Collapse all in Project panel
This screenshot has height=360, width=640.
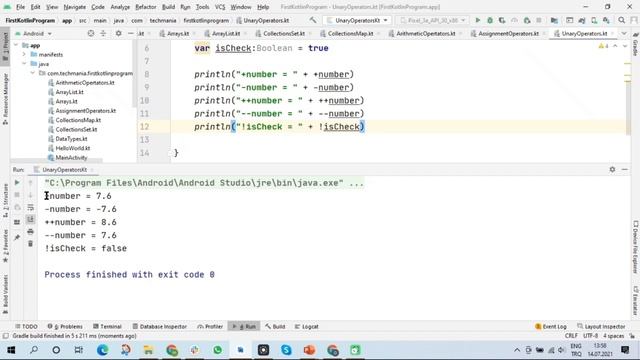103,33
